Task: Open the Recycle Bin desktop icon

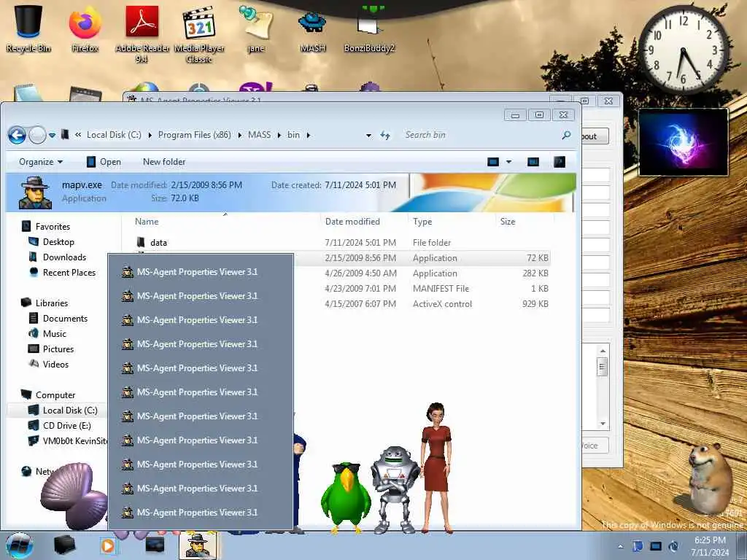Action: (28, 28)
